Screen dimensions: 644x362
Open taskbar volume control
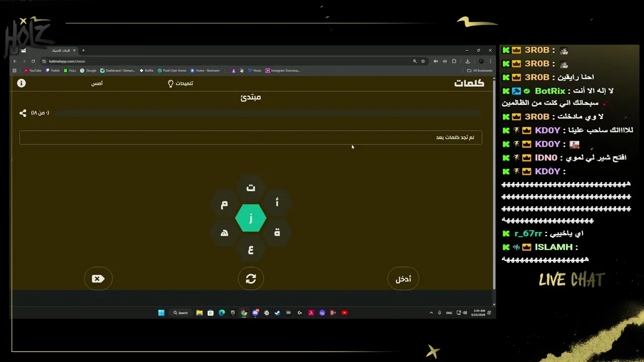point(464,313)
